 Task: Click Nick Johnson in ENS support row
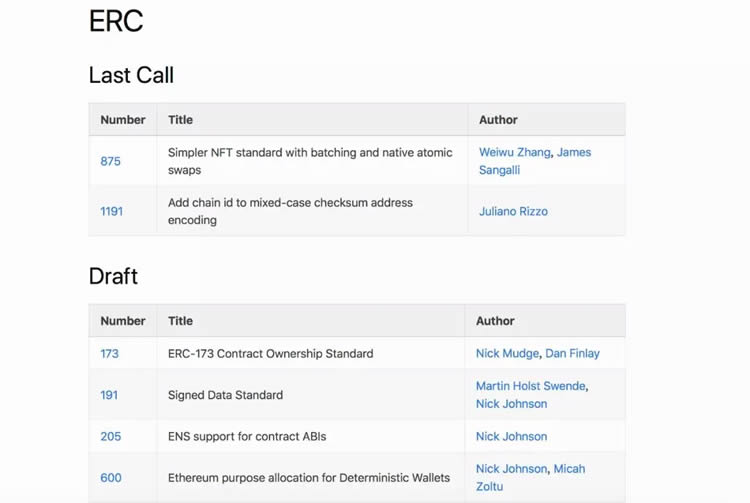click(511, 436)
